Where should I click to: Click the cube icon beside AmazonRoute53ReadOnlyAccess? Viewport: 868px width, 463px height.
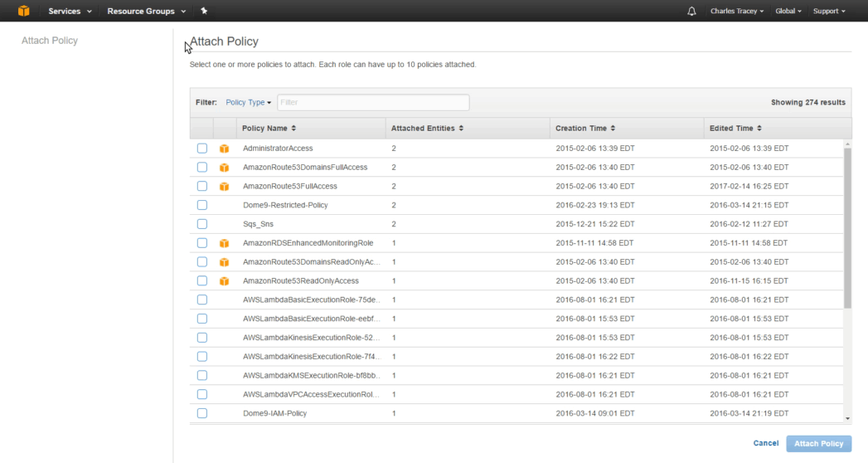coord(224,280)
